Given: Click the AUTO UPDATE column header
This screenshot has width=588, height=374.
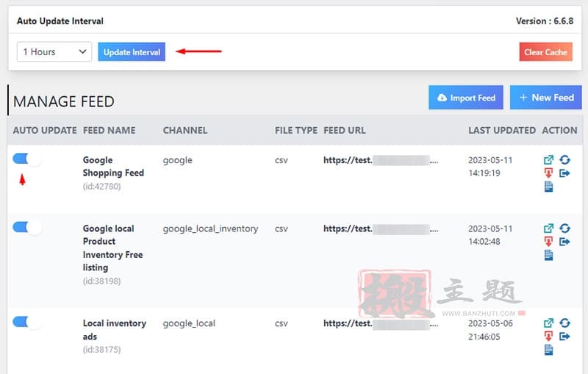Looking at the screenshot, I should click(x=45, y=130).
